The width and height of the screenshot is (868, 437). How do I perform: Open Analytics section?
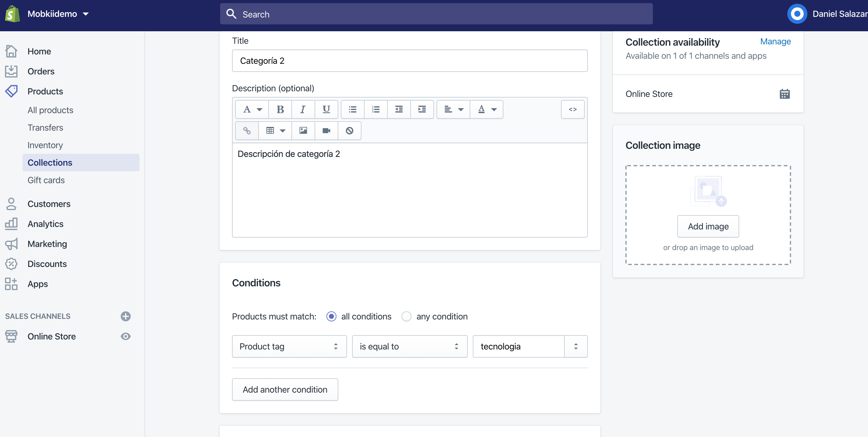click(x=45, y=224)
